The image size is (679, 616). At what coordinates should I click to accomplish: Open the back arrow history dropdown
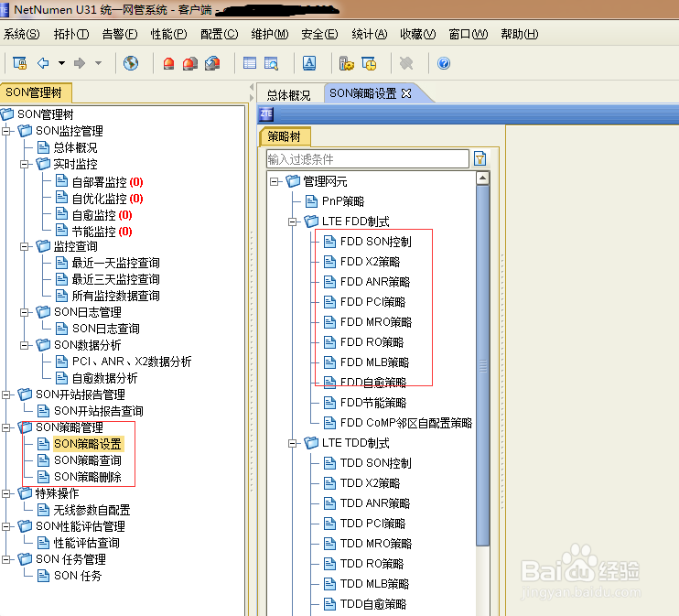[62, 63]
